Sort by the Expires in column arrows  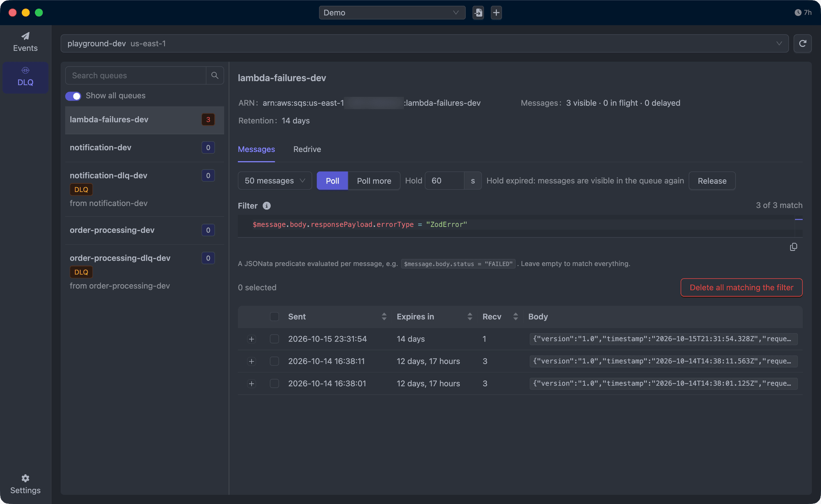pyautogui.click(x=470, y=316)
